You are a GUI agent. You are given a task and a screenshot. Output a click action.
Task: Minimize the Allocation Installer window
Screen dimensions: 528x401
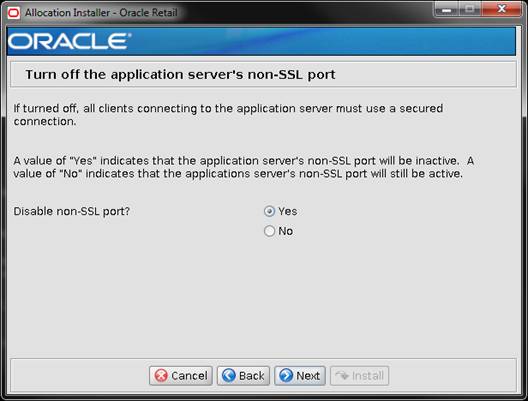coord(447,10)
